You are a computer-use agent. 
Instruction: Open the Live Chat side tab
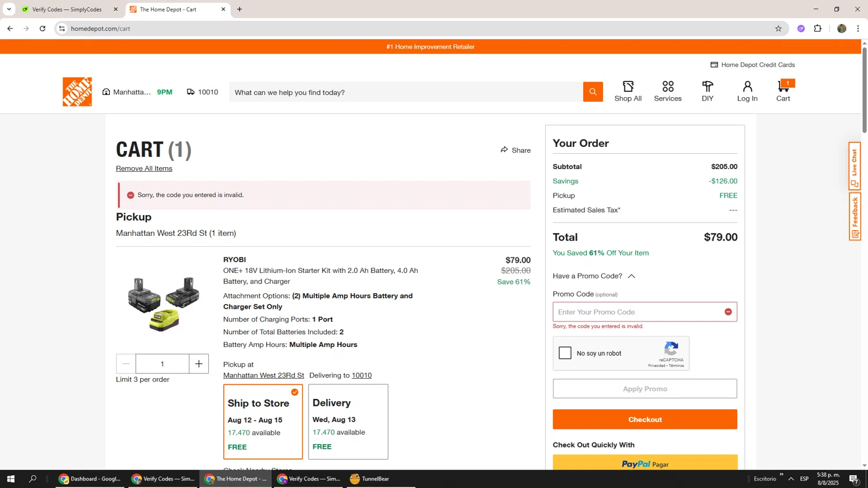pyautogui.click(x=855, y=166)
